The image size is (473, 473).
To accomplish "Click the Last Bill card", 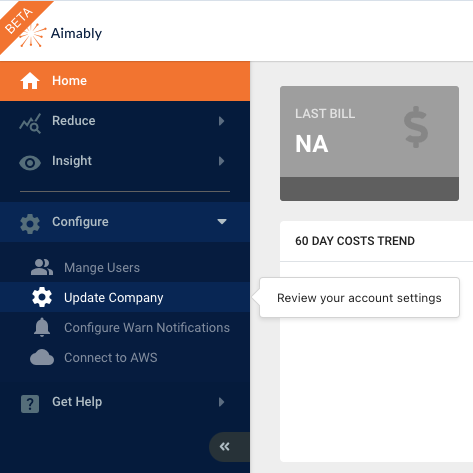I will pos(369,143).
